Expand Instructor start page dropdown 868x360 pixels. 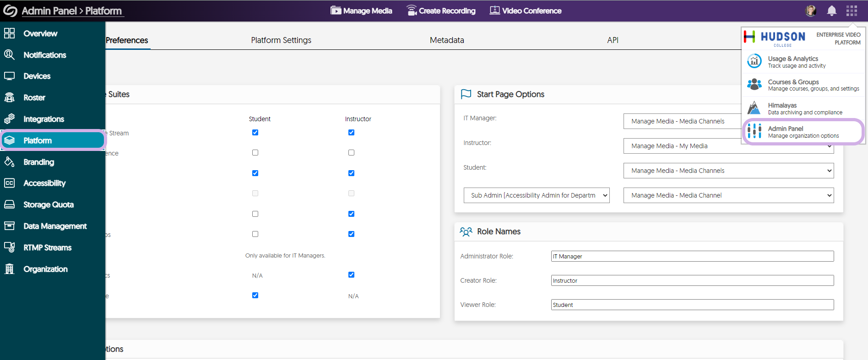point(728,146)
